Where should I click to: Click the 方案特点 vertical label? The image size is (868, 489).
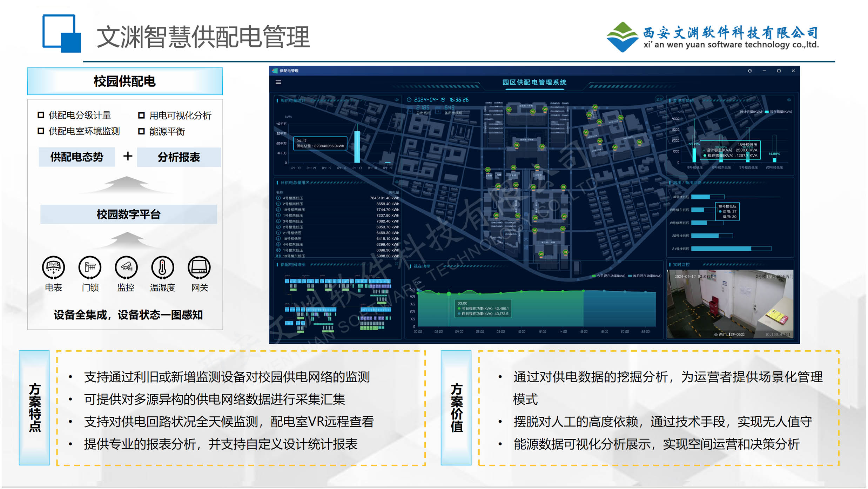pyautogui.click(x=34, y=408)
